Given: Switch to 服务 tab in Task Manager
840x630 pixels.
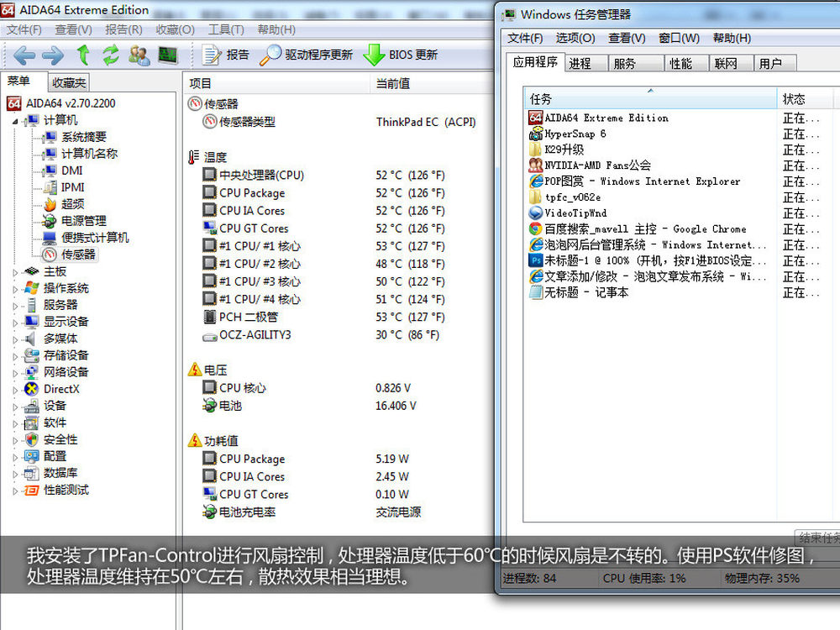Looking at the screenshot, I should tap(636, 64).
